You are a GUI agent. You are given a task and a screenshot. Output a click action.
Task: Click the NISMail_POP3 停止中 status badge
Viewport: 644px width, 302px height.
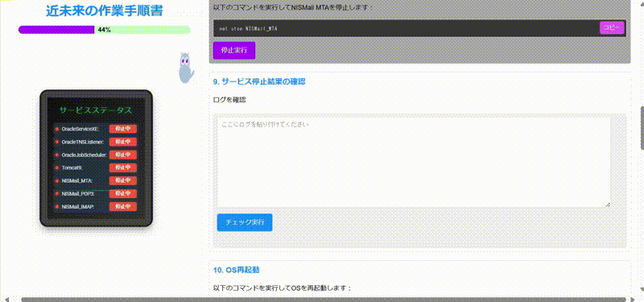tap(123, 193)
